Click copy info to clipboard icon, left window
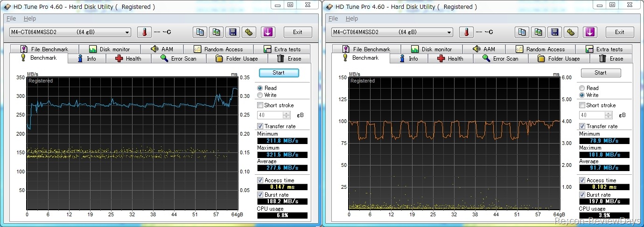644x227 pixels. coord(200,32)
